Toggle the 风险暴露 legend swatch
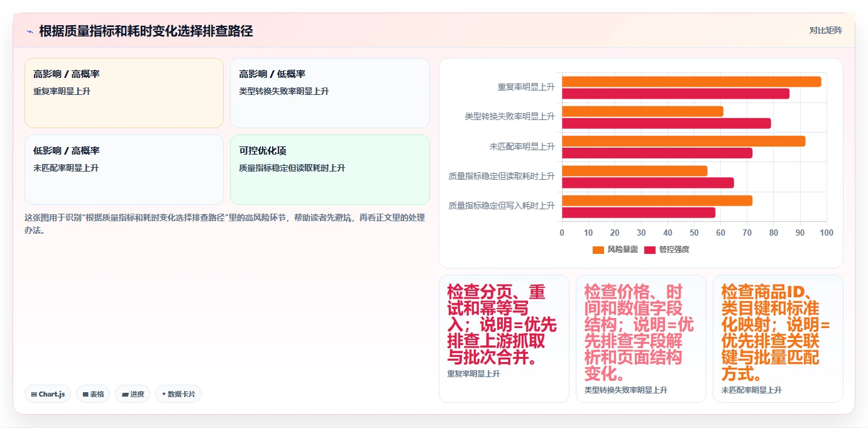The width and height of the screenshot is (868, 428). coord(598,250)
